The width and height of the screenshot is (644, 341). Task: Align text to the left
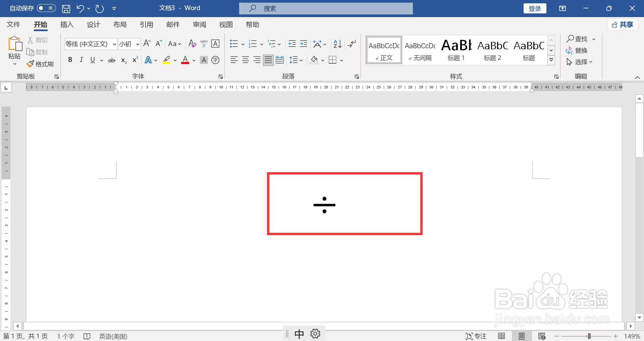[234, 60]
